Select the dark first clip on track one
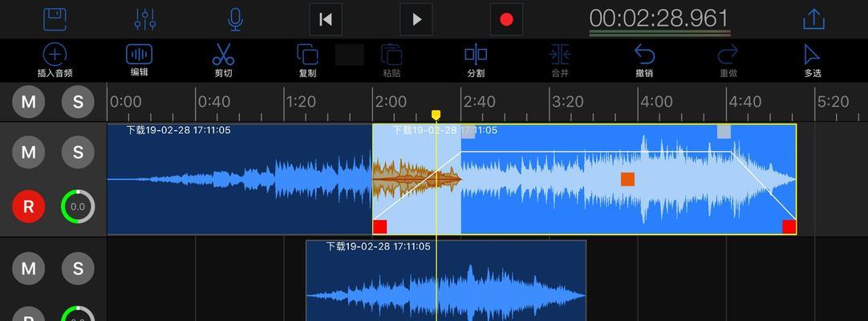Viewport: 868px width, 321px height. (240, 179)
